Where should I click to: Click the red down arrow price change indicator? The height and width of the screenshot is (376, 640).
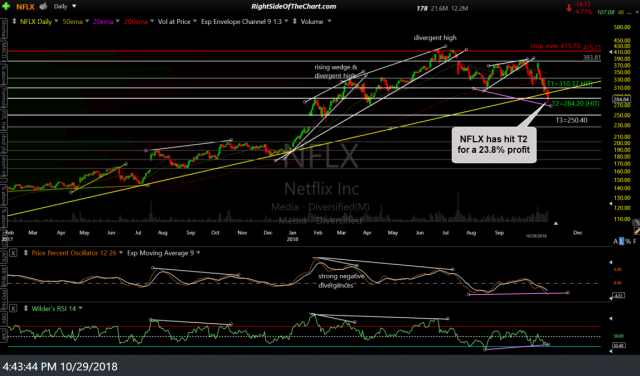(569, 8)
